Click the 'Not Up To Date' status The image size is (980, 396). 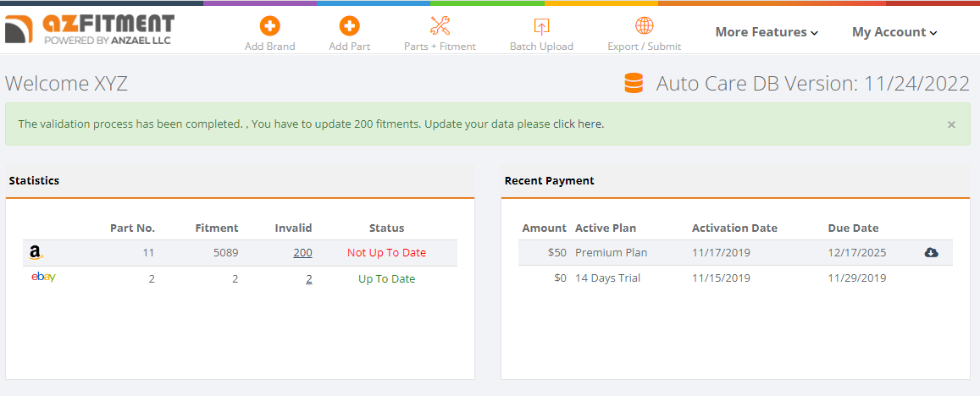(386, 253)
